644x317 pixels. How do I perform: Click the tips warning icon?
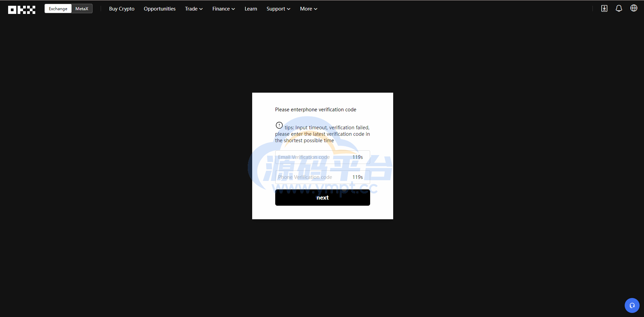point(279,125)
